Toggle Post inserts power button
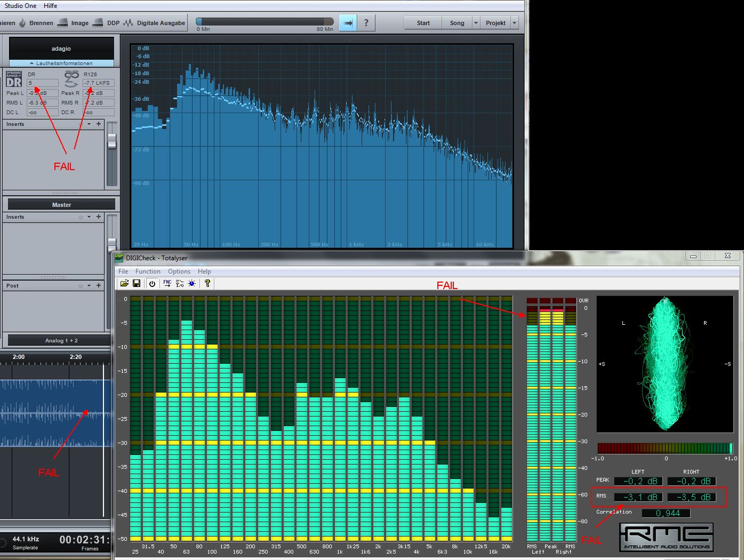744x560 pixels. tap(81, 286)
